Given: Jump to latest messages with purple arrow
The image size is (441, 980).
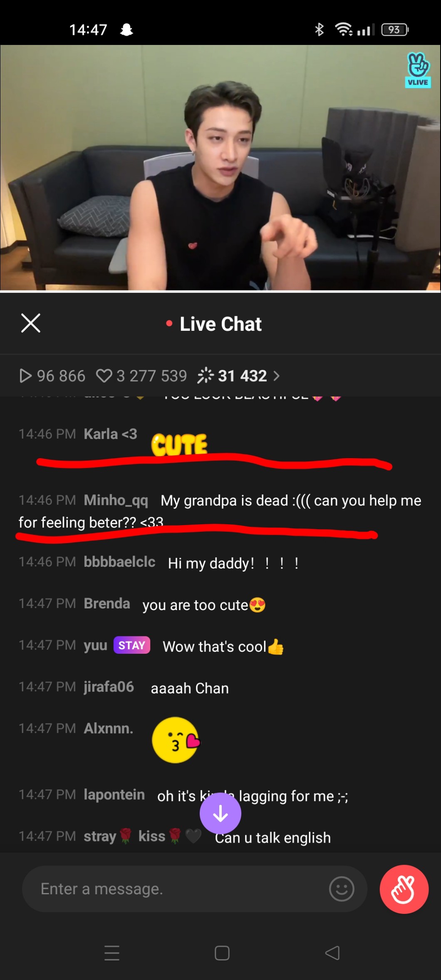Looking at the screenshot, I should pyautogui.click(x=220, y=814).
